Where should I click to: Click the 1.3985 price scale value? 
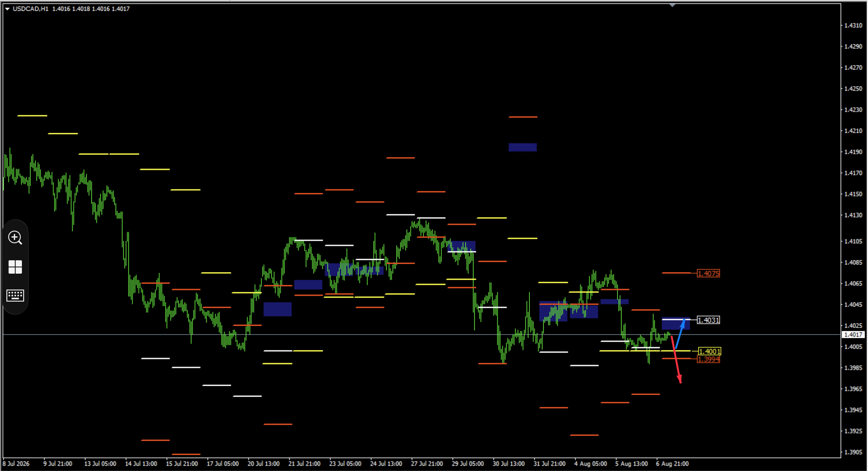(853, 368)
